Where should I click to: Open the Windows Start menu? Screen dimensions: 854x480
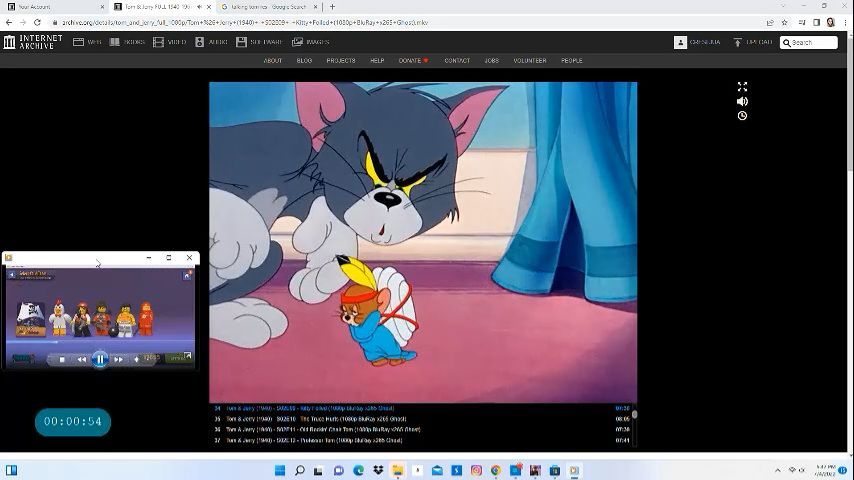pos(280,470)
